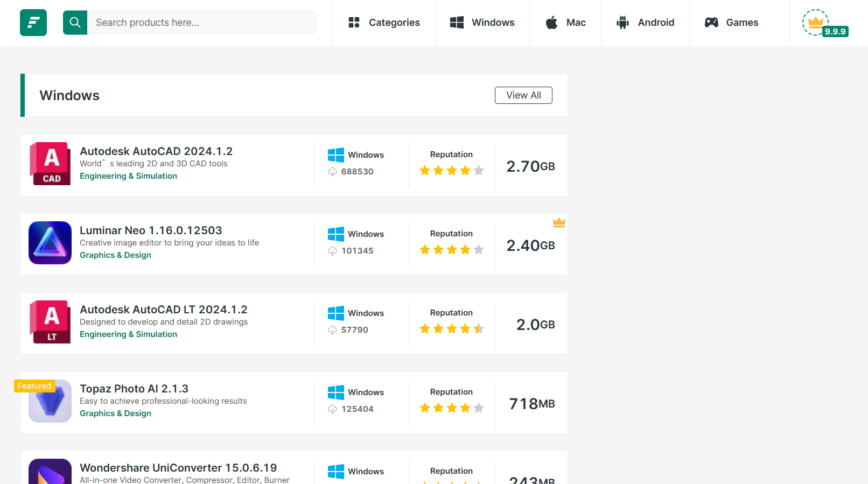Click the star rating of Autodesk AutoCAD LT
868x484 pixels.
point(451,329)
